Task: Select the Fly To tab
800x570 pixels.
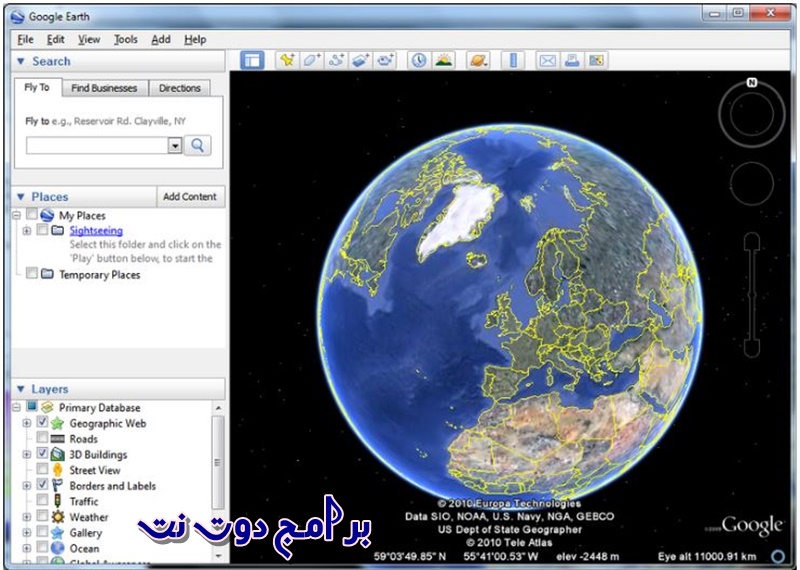Action: click(37, 87)
